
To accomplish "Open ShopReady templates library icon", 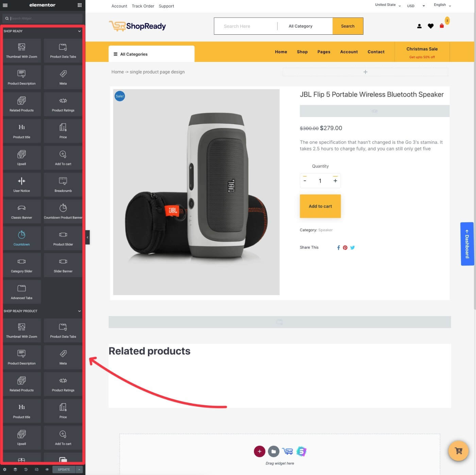I will click(x=288, y=452).
